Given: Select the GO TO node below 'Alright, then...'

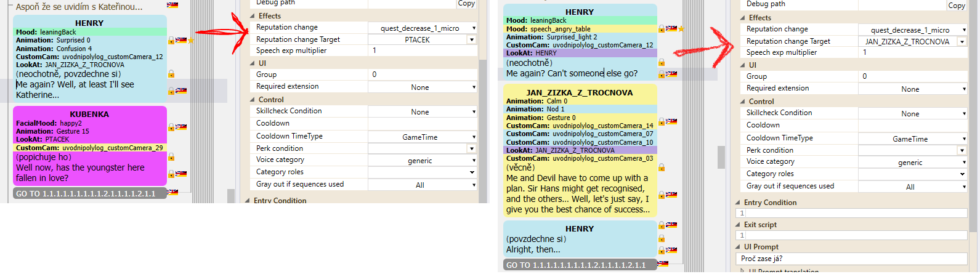Looking at the screenshot, I should [580, 265].
